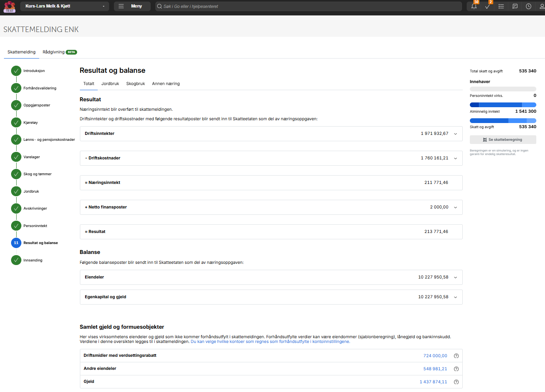Open the 724 000,00 amount link
Image resolution: width=545 pixels, height=392 pixels.
435,356
